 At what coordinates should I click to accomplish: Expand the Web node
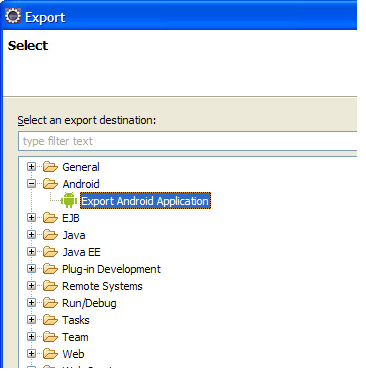pyautogui.click(x=31, y=354)
